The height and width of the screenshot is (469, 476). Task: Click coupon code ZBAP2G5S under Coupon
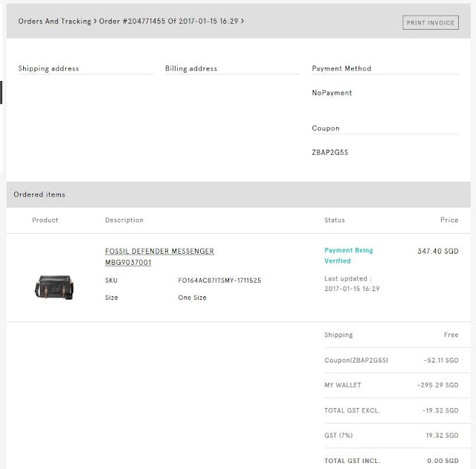tap(330, 153)
